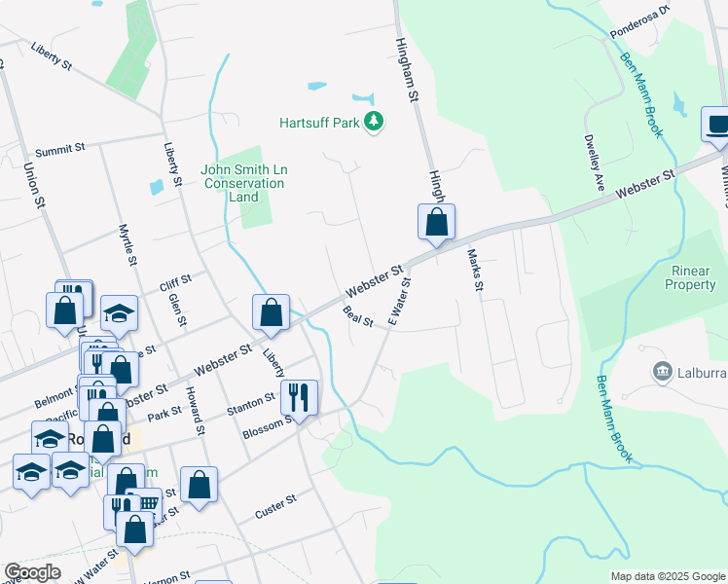Image resolution: width=728 pixels, height=584 pixels.
Task: Click the E Water St label
Action: (x=400, y=302)
